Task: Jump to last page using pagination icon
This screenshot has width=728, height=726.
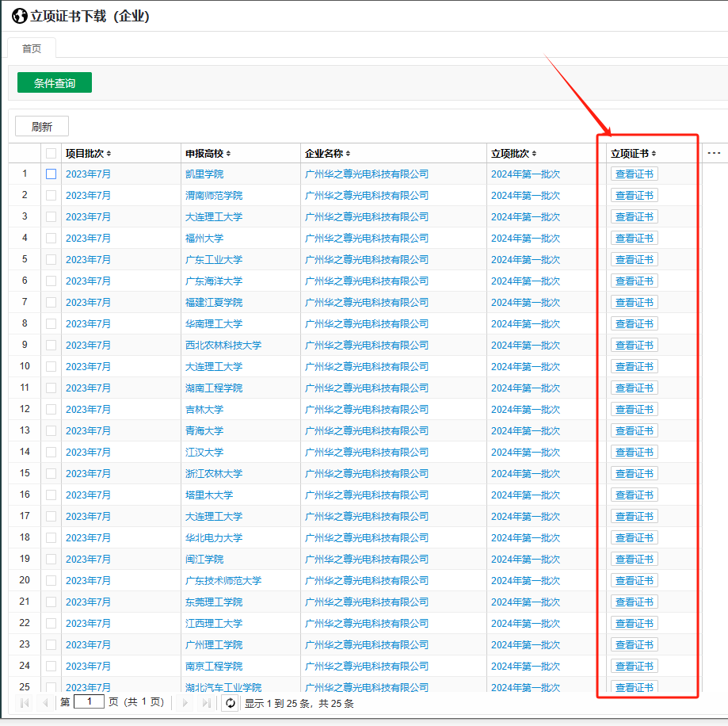Action: [207, 702]
